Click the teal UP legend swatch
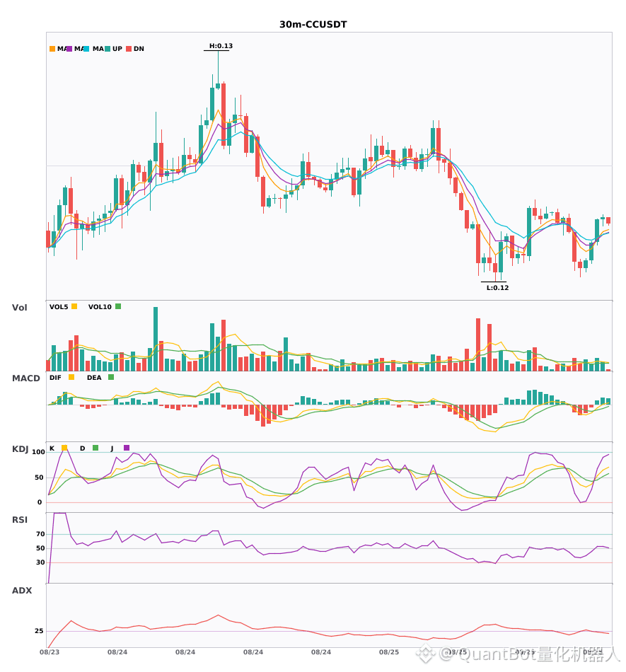Screen dimensions: 626x672 click(108, 49)
